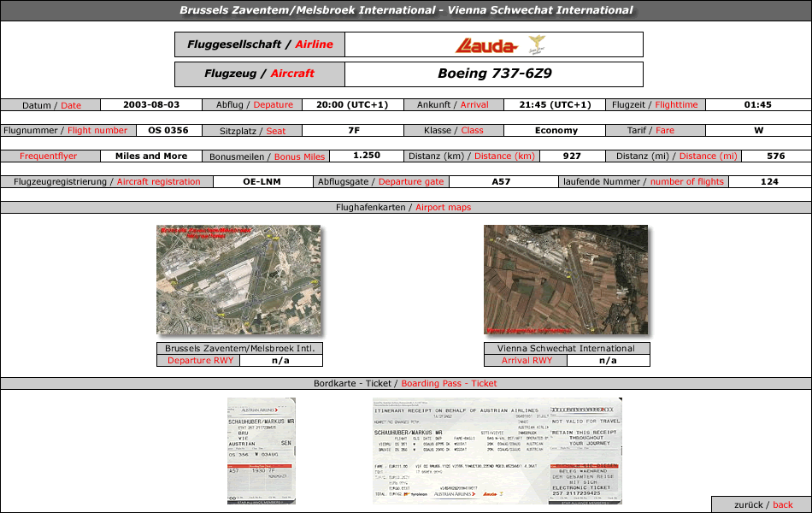Click the zurück / back button
Viewport: 812px width, 513px height.
pos(762,504)
